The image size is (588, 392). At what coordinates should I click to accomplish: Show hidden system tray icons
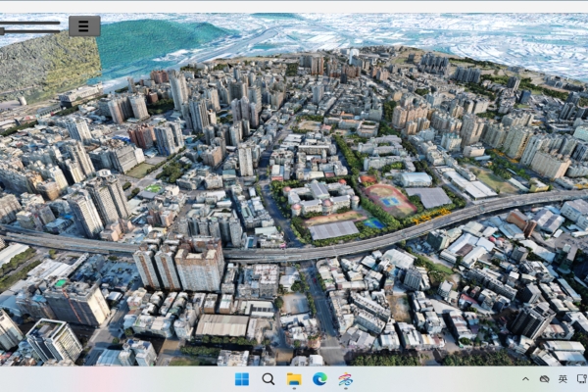click(525, 379)
